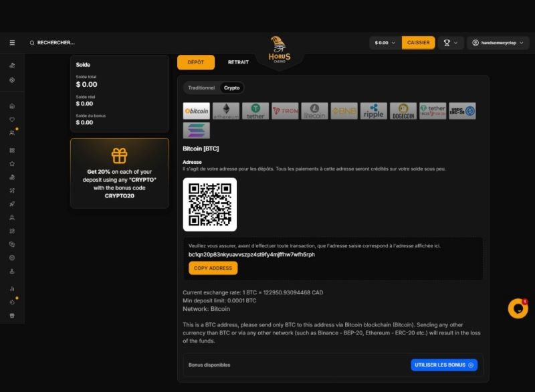This screenshot has height=392, width=535.
Task: Click the bar chart icon in sidebar
Action: (12, 288)
